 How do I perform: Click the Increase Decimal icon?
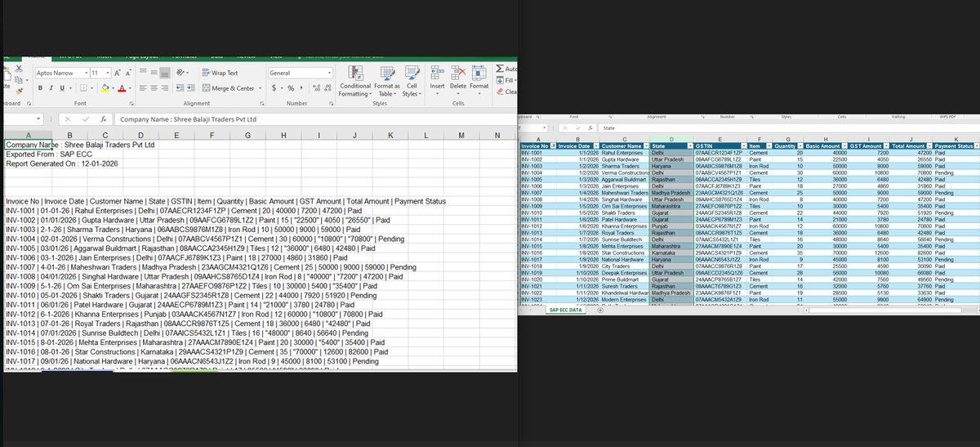(316, 88)
